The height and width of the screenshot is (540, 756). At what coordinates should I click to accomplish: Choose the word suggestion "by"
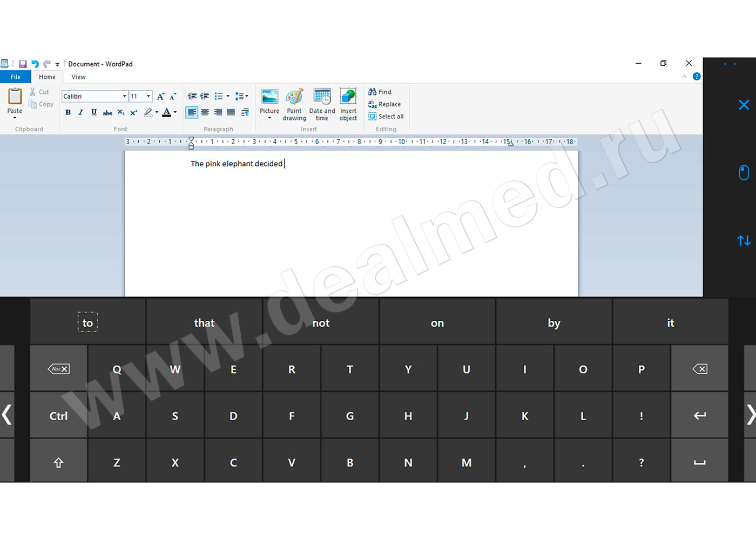pos(554,322)
